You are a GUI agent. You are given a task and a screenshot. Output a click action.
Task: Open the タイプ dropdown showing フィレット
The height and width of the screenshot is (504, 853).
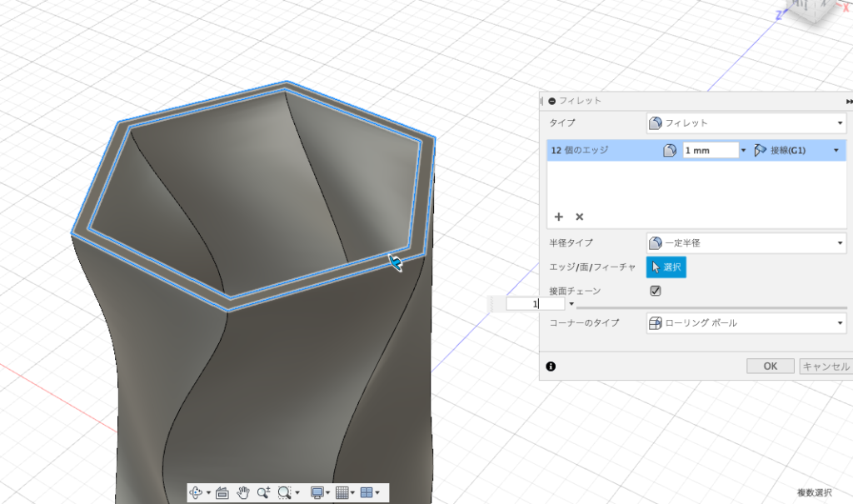click(746, 123)
